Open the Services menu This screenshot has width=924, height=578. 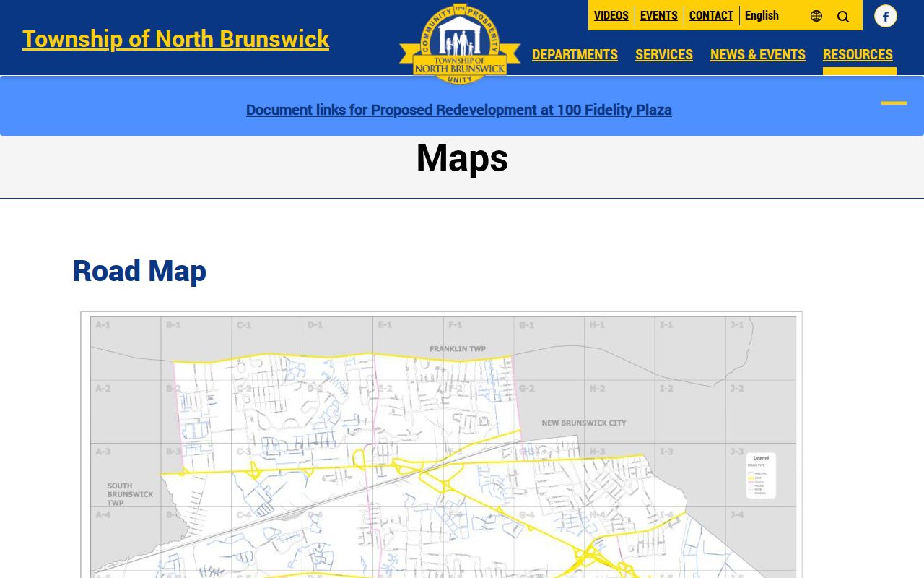[664, 54]
